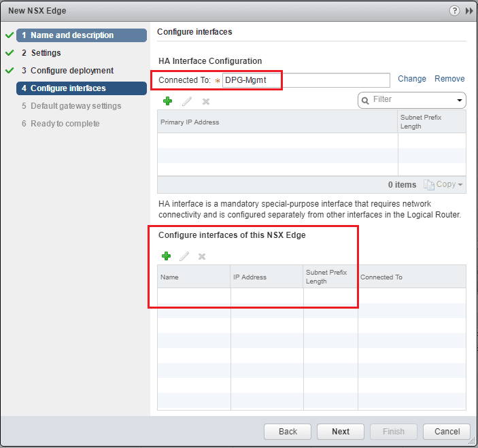This screenshot has width=478, height=448.
Task: Click the HA table Subnet Prefix Length column header
Action: (x=432, y=122)
